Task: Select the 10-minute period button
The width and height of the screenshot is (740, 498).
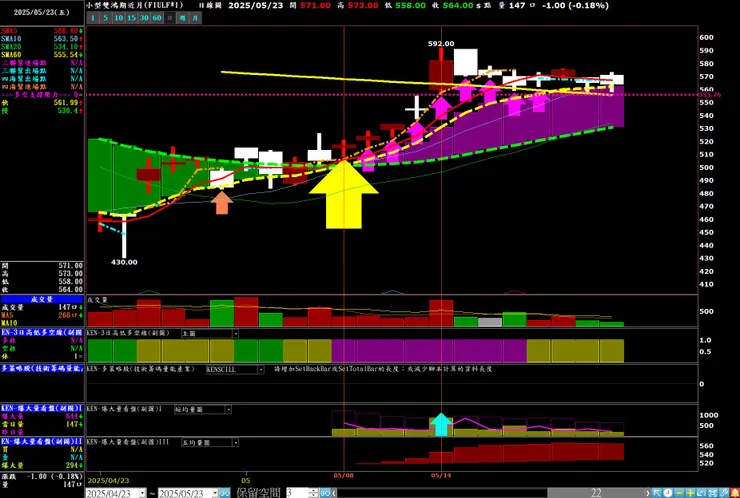Action: (x=118, y=18)
